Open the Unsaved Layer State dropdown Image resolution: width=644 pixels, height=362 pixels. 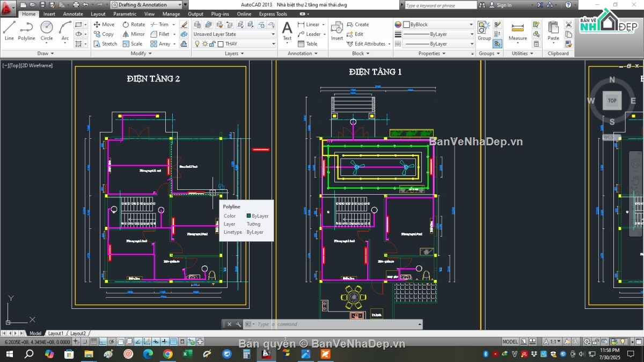(234, 34)
